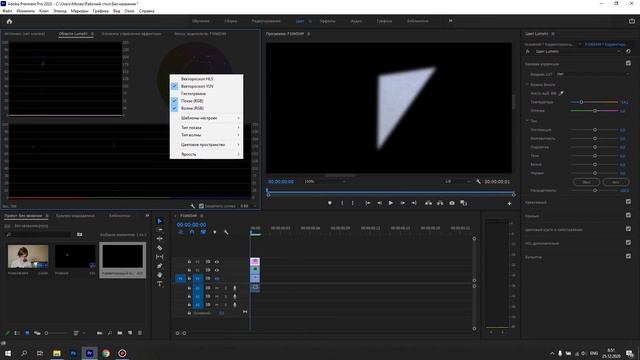Toggle V2 track output eye

[x=217, y=270]
